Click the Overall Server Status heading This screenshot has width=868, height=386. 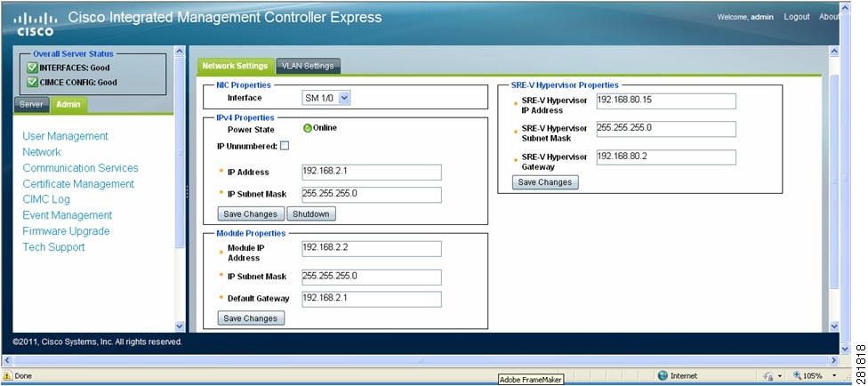pyautogui.click(x=73, y=54)
